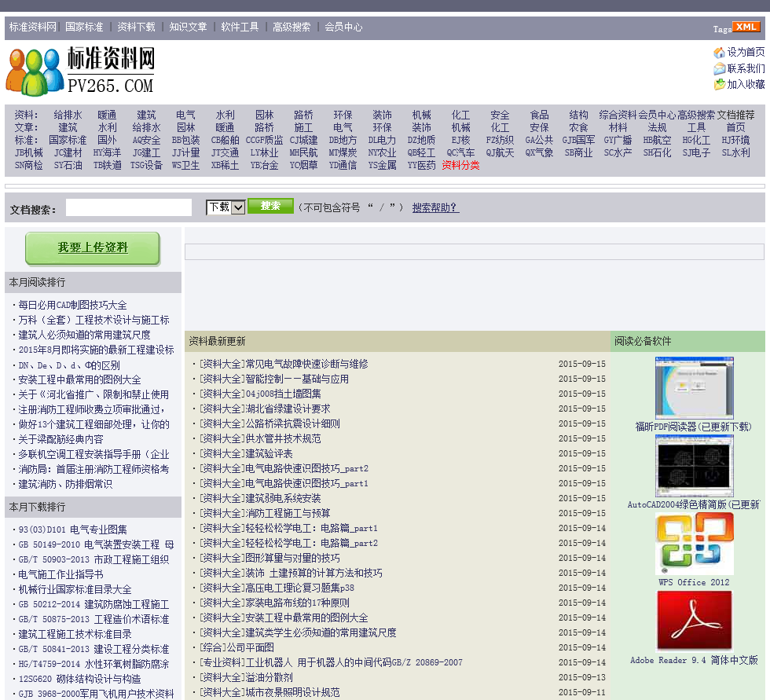Image resolution: width=770 pixels, height=700 pixels.
Task: Click the XML tags icon
Action: point(746,27)
